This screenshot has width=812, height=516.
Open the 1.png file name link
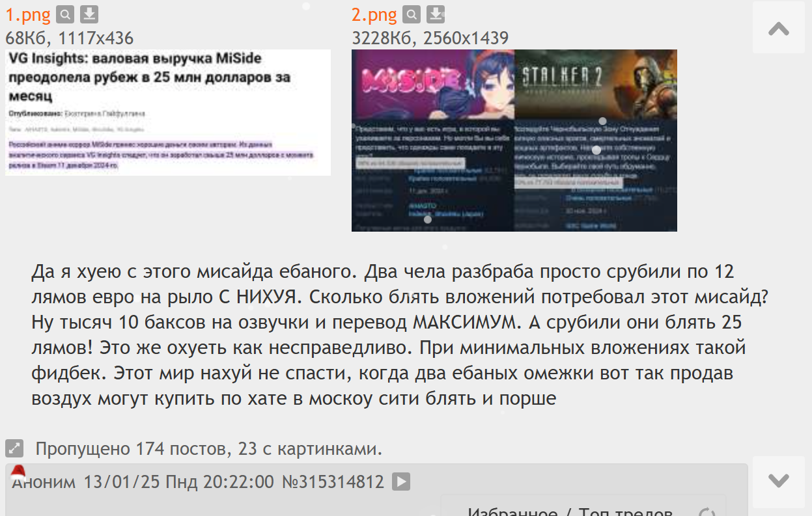(28, 15)
